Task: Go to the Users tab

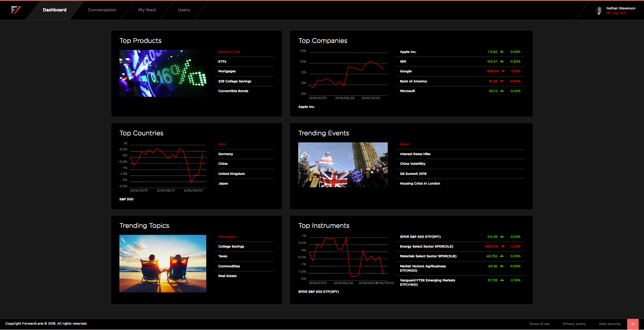Action: tap(184, 10)
